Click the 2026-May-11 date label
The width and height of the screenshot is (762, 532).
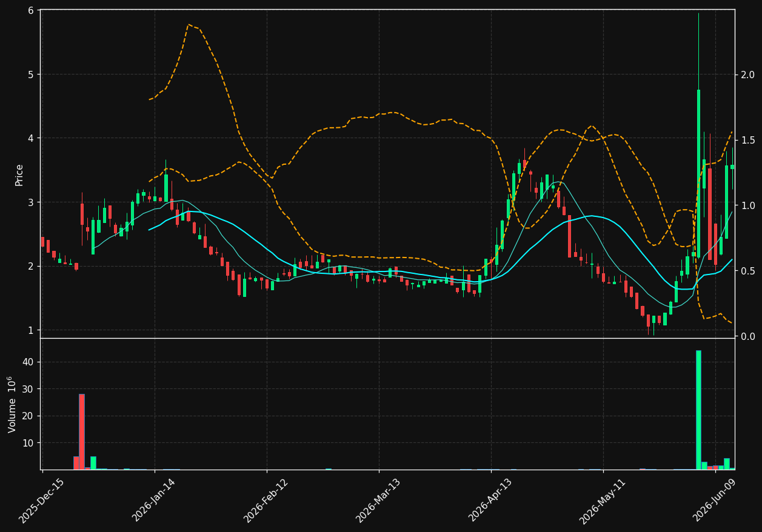[x=603, y=500]
